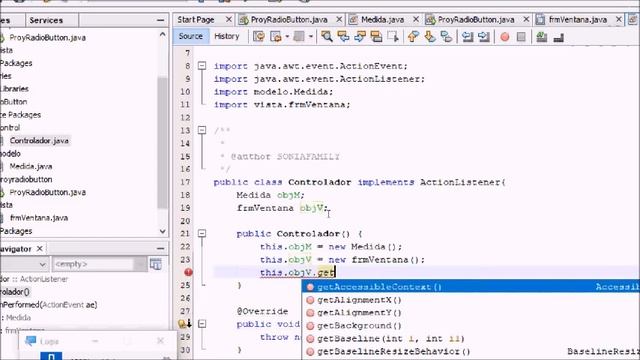Click the Navigator panel icon beside <empty> filter
The width and height of the screenshot is (640, 360).
tap(156, 264)
